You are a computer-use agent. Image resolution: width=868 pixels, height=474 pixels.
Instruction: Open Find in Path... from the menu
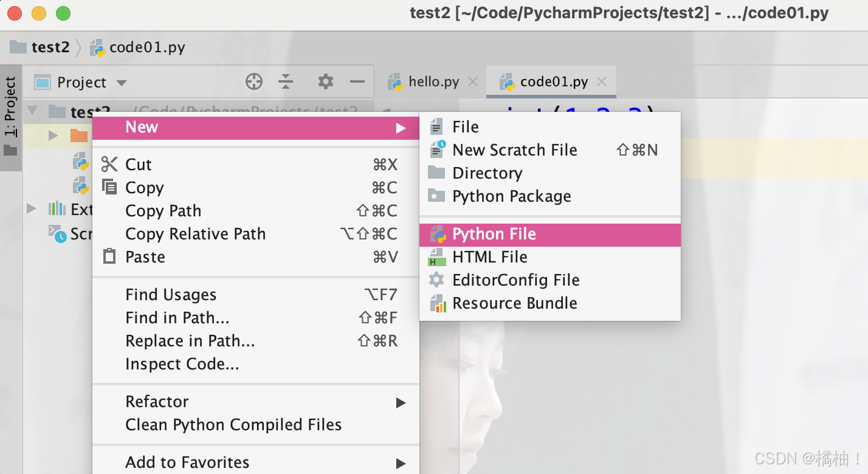pos(255,318)
